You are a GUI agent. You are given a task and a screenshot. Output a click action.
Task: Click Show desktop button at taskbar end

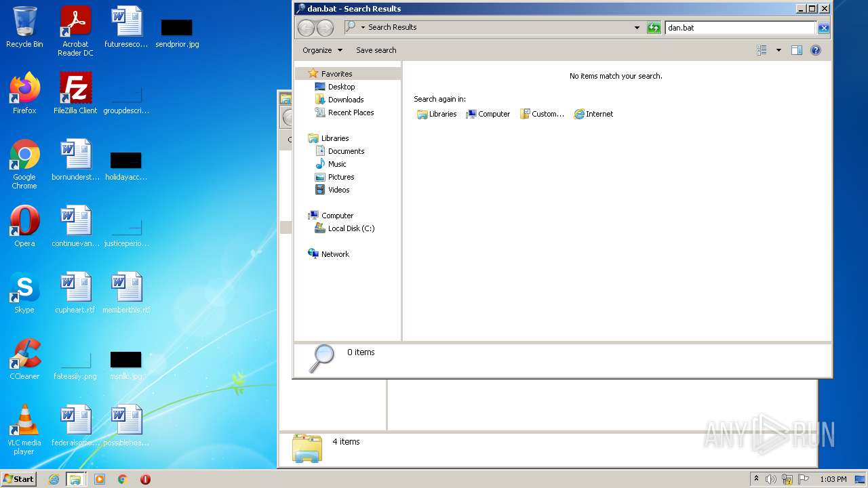[x=860, y=479]
